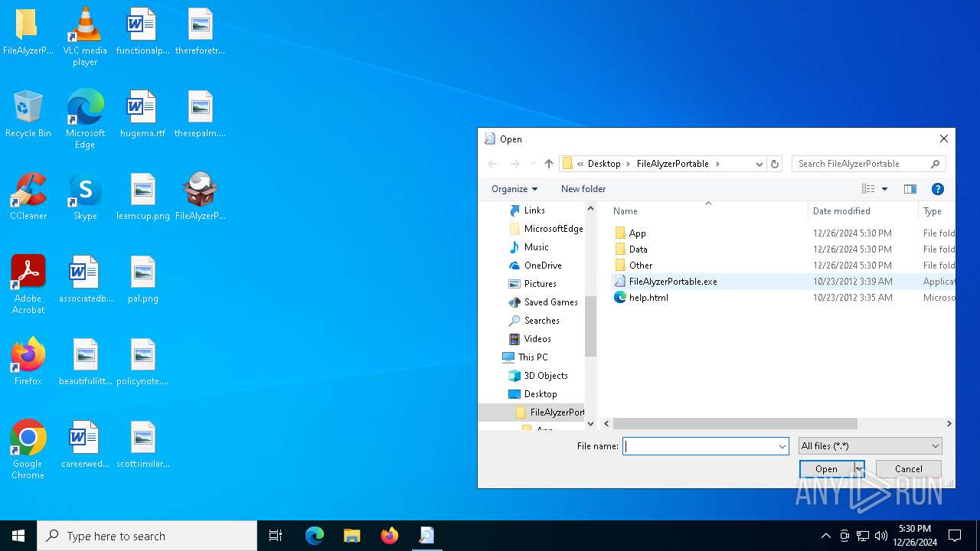
Task: Click the search magnifier in dialog
Action: 936,164
